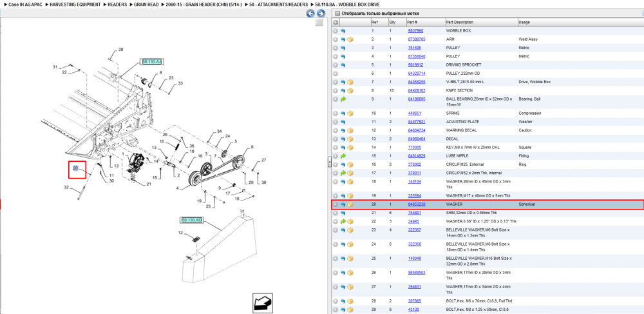
Task: Collapse the parts list panel splitter handle
Action: (x=329, y=162)
